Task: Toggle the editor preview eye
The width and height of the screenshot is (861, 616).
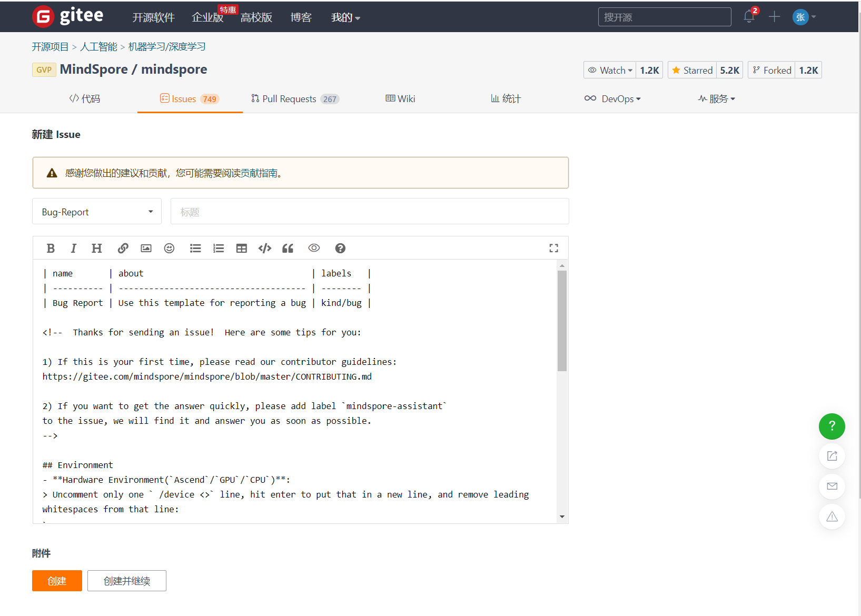Action: 314,248
